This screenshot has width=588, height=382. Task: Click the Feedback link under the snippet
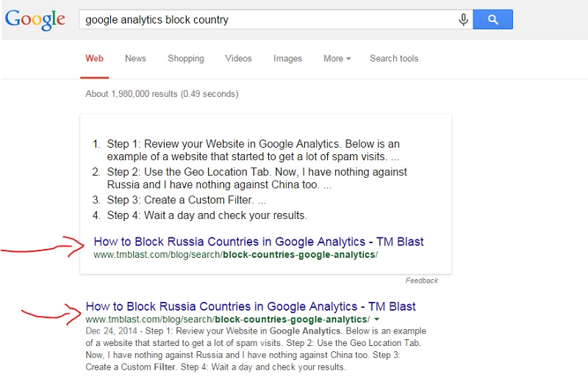(x=421, y=281)
